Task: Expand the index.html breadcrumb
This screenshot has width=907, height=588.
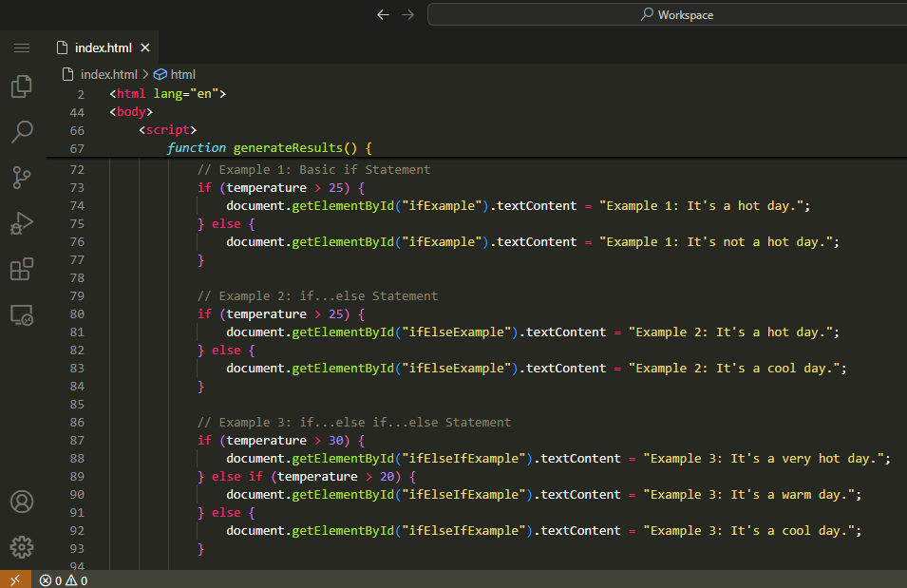Action: tap(108, 74)
